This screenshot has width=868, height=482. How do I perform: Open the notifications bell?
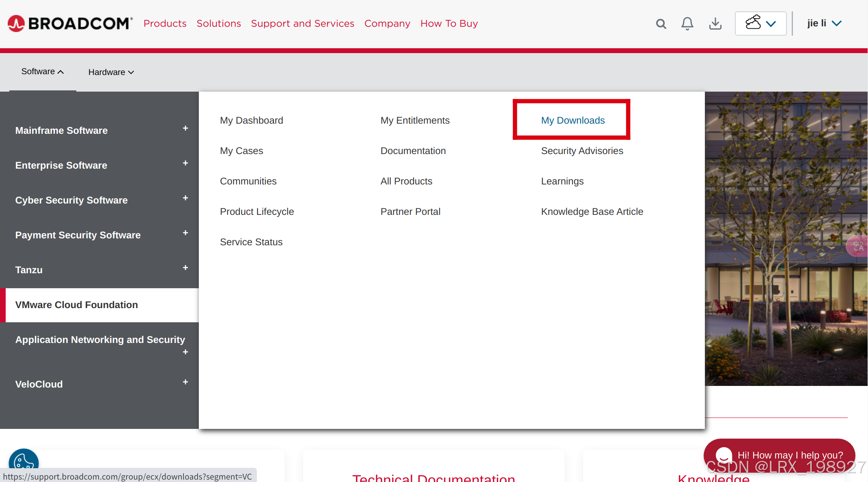click(687, 24)
